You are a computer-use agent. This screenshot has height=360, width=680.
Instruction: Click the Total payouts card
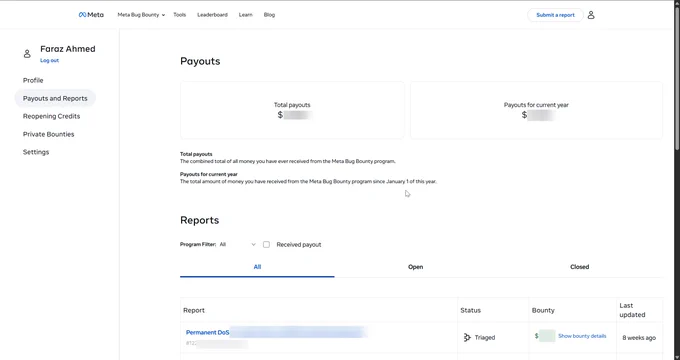click(292, 110)
